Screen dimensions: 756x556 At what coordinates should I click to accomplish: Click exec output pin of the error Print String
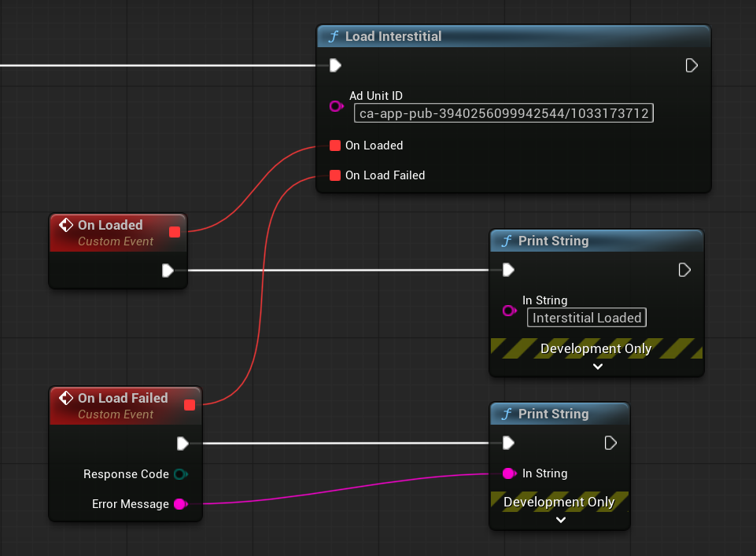click(610, 443)
